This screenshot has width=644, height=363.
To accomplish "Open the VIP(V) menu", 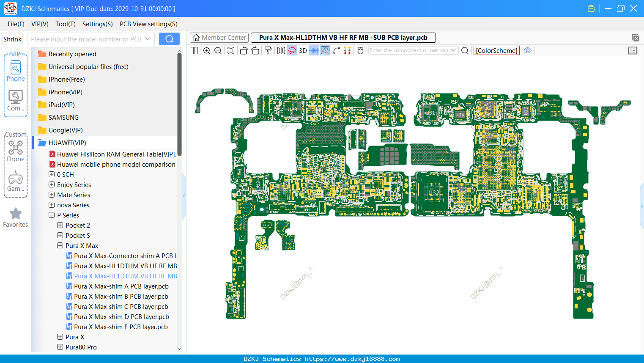I will (40, 24).
